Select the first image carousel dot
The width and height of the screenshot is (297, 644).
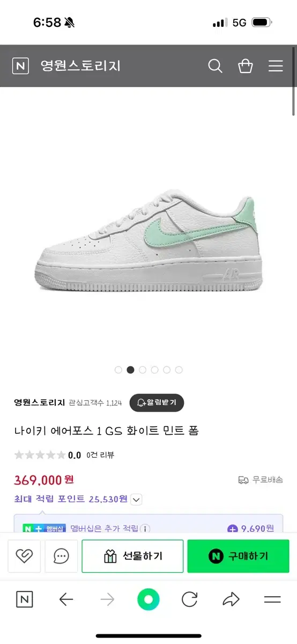coord(118,370)
